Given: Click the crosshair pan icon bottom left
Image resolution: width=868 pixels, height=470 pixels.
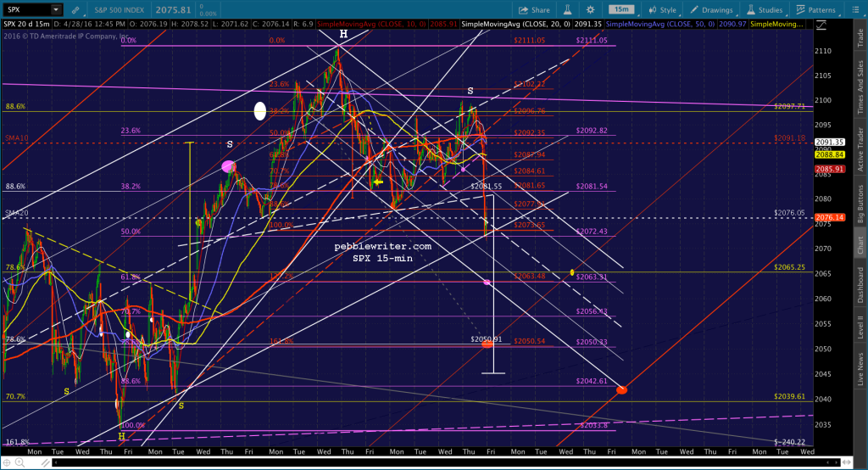Looking at the screenshot, I should [7, 463].
